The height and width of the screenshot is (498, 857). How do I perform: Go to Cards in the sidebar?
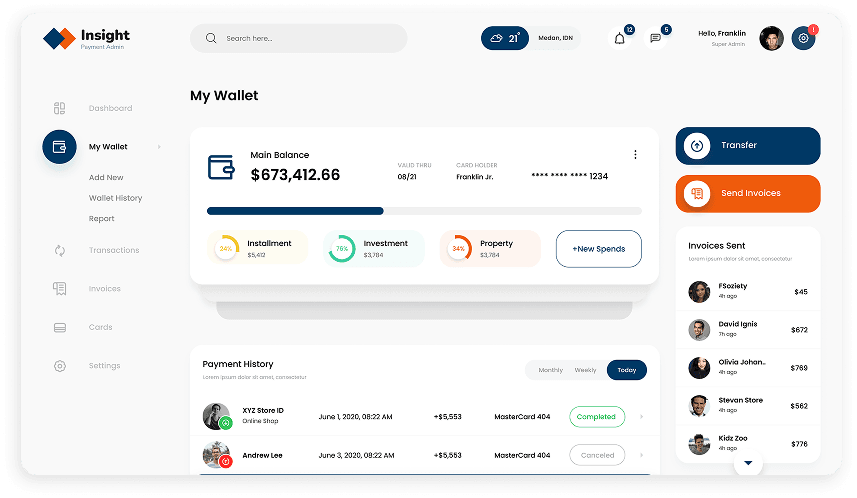(x=101, y=327)
